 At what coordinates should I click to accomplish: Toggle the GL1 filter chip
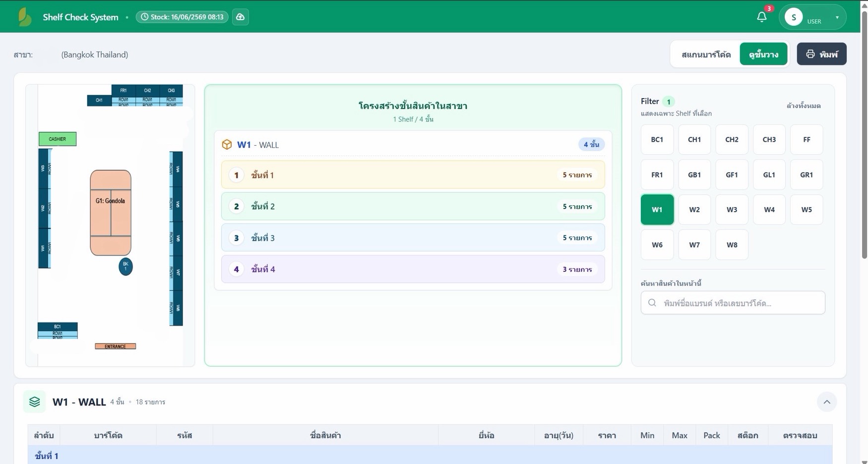point(769,174)
